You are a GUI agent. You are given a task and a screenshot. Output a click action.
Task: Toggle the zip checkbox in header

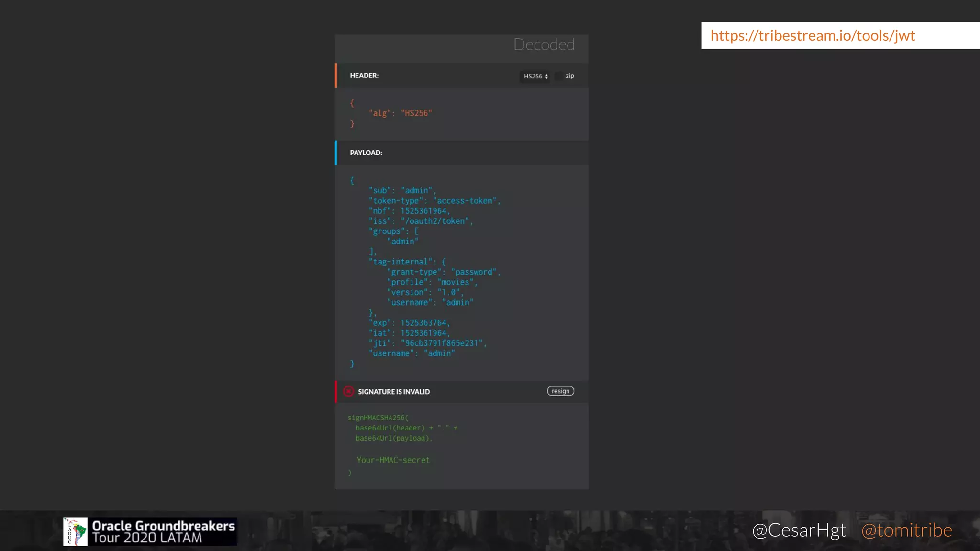click(558, 76)
